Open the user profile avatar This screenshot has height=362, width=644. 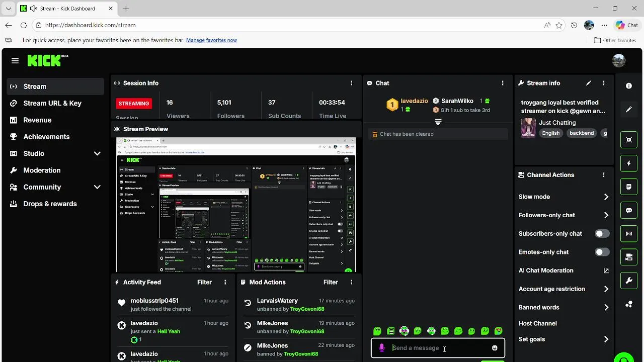click(619, 61)
